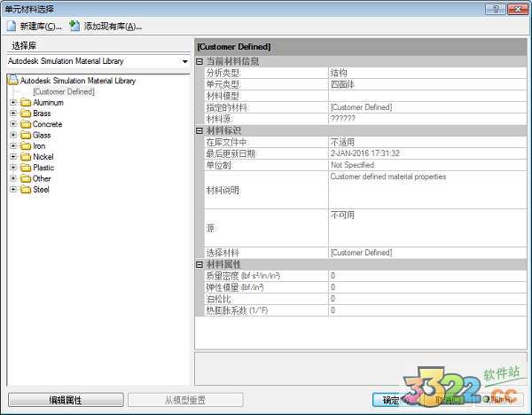Open the library selection dropdown
Image resolution: width=532 pixels, height=415 pixels.
coord(184,61)
